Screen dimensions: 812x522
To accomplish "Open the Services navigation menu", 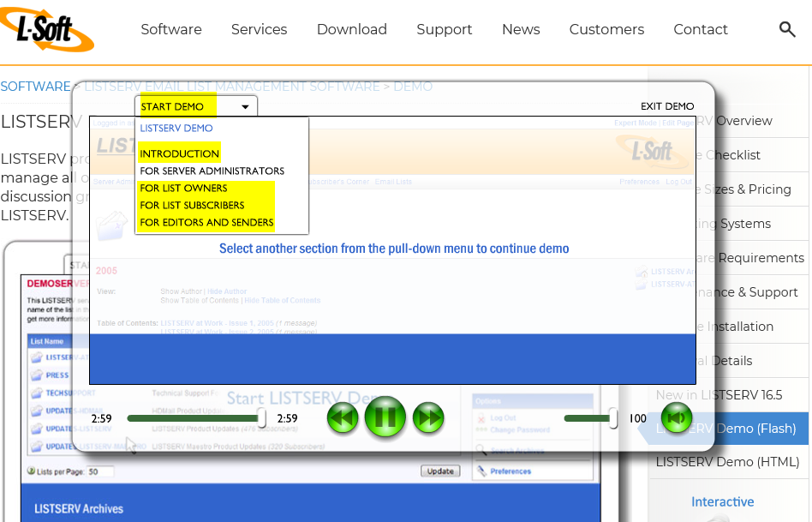I will coord(259,29).
